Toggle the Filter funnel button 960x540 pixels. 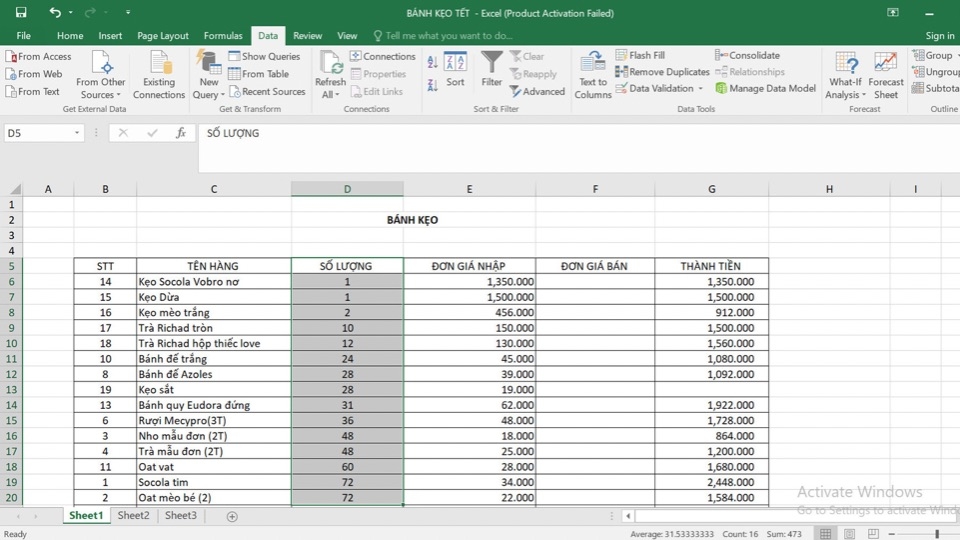tap(491, 69)
